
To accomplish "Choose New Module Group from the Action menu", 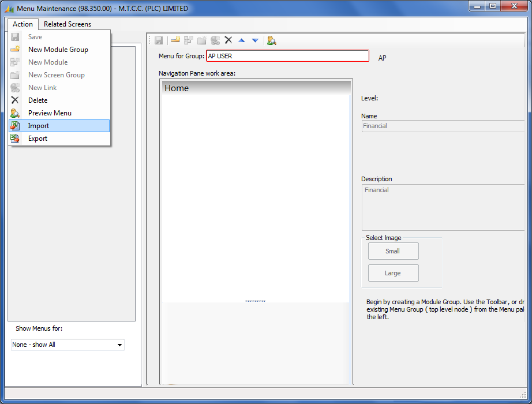I will [x=58, y=49].
